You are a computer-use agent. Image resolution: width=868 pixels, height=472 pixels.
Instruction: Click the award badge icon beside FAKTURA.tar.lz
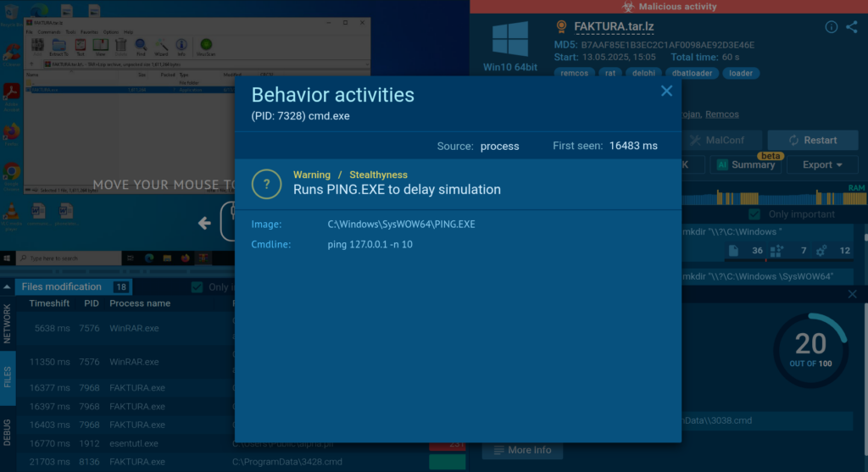pyautogui.click(x=561, y=26)
